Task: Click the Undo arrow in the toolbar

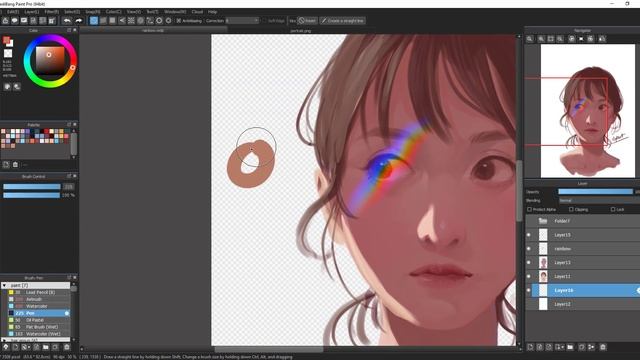Action: pos(67,20)
